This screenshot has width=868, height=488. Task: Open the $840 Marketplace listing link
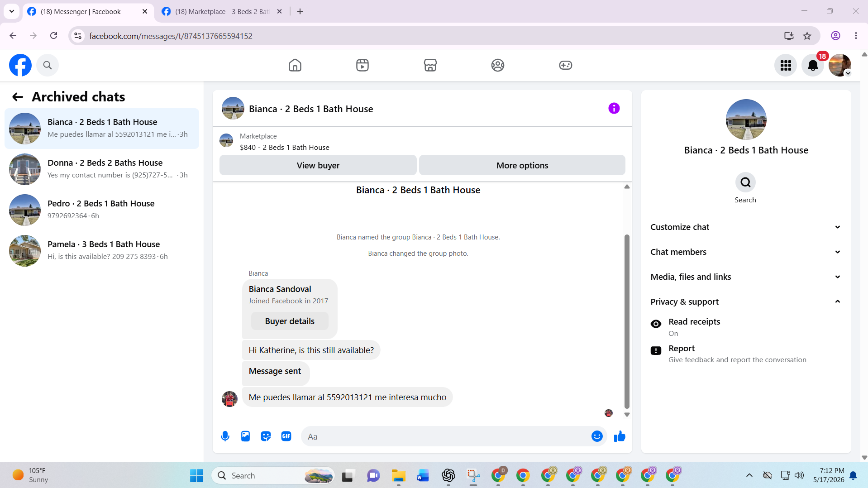click(x=284, y=147)
